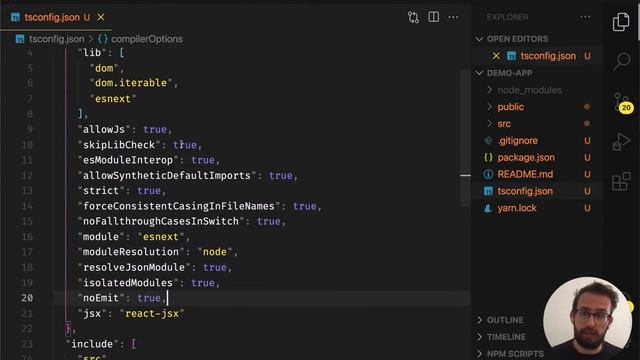
Task: Open the .gitignore file
Action: click(518, 141)
